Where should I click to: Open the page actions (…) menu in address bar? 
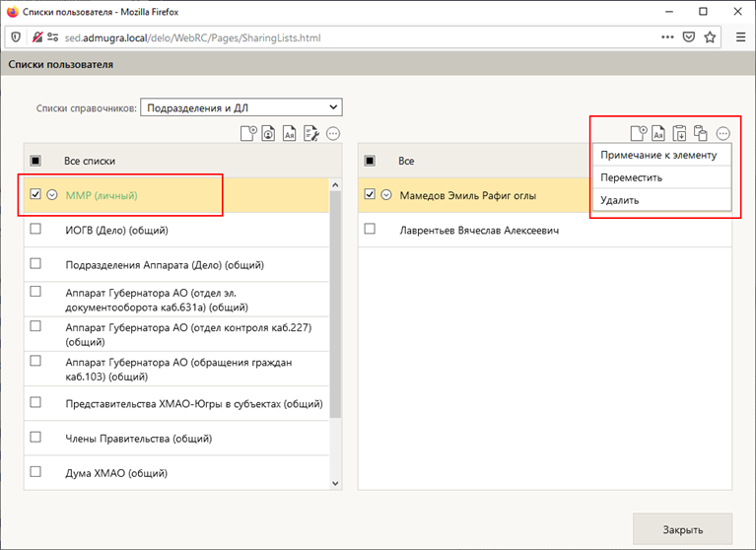click(667, 37)
